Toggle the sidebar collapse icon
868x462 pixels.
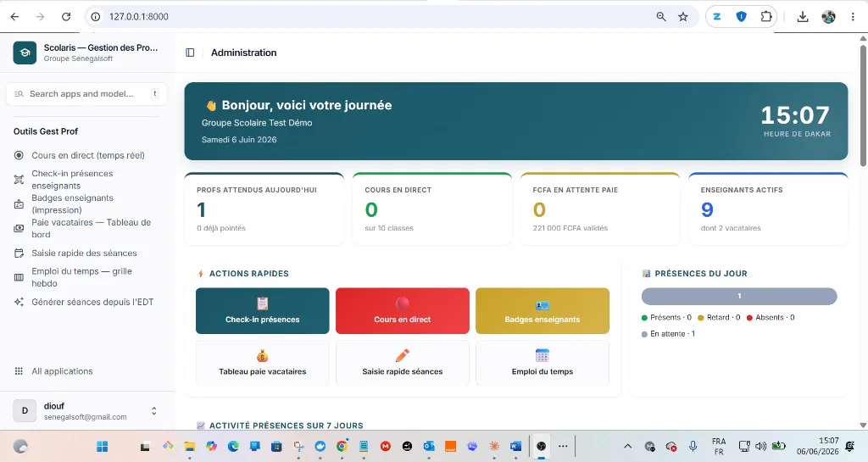(190, 53)
